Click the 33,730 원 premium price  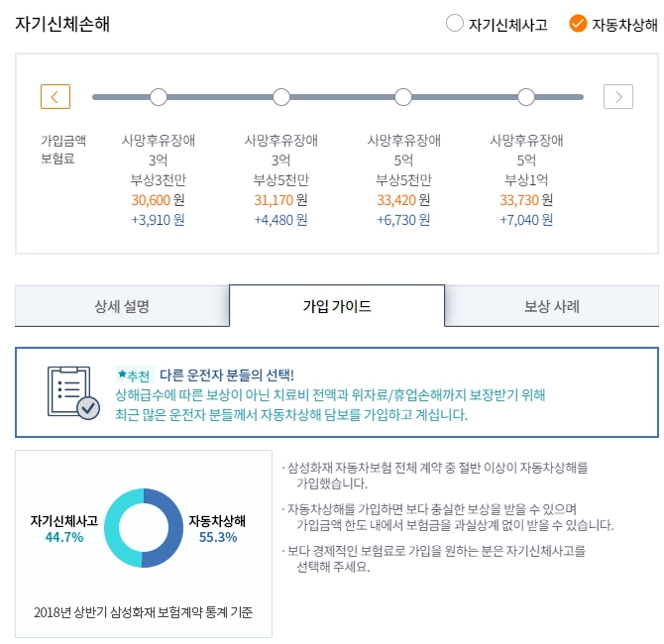(526, 200)
